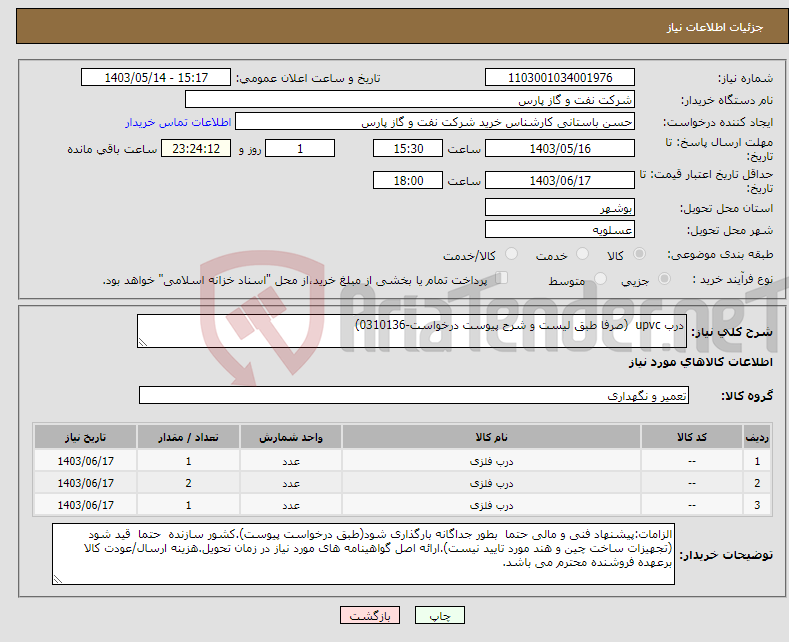Click the تعداد / مقدار column header
This screenshot has width=789, height=642.
click(188, 437)
